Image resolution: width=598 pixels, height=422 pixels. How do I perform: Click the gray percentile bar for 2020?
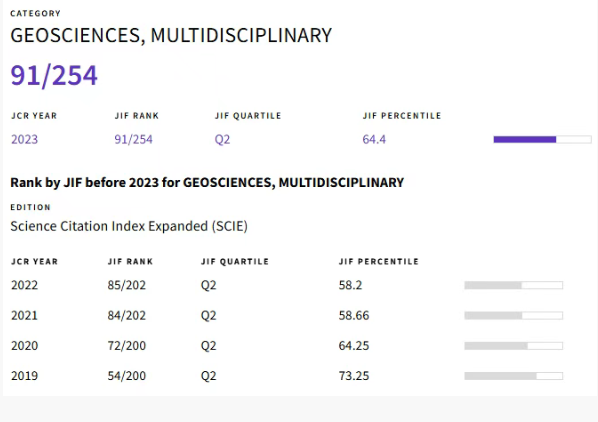coord(513,346)
